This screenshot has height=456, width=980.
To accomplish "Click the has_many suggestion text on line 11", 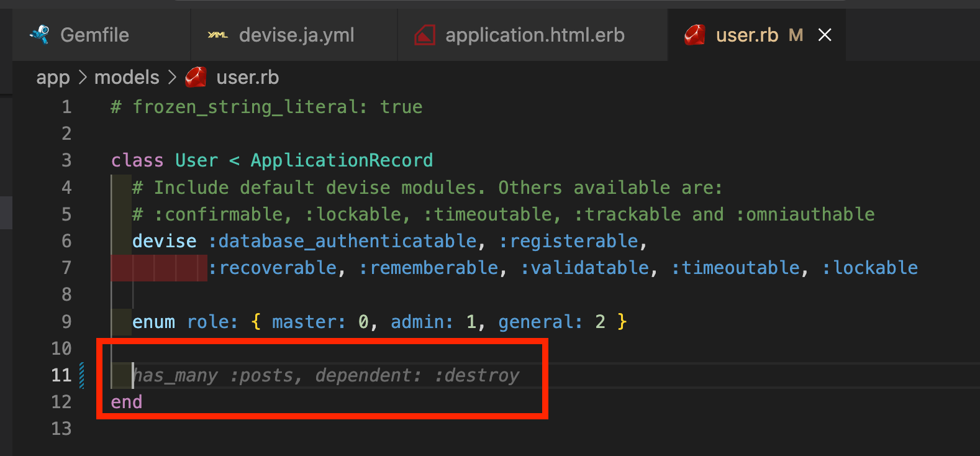I will 326,375.
